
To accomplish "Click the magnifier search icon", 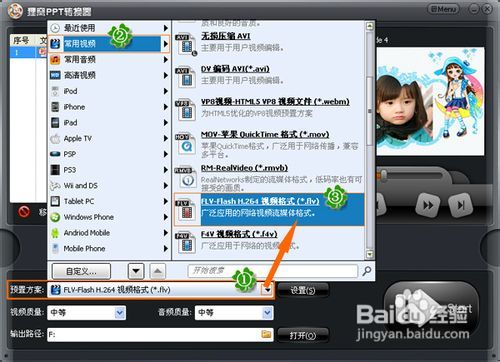I will click(x=367, y=271).
